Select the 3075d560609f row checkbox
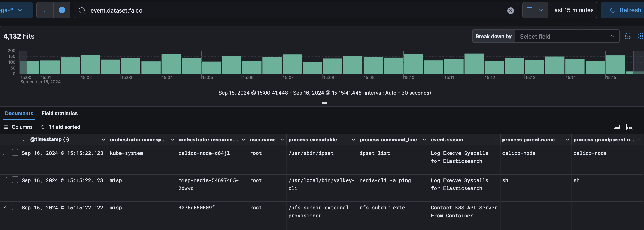The width and height of the screenshot is (644, 230). (15, 207)
